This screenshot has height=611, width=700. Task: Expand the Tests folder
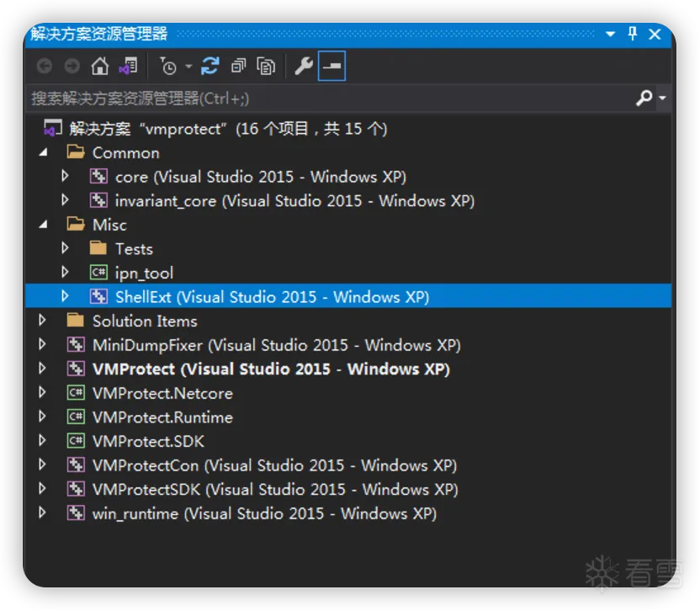(65, 248)
